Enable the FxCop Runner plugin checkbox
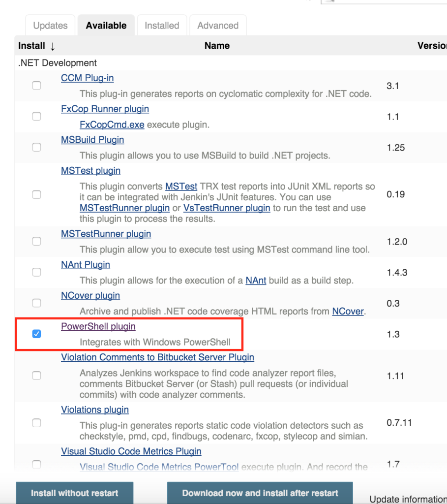 click(36, 117)
